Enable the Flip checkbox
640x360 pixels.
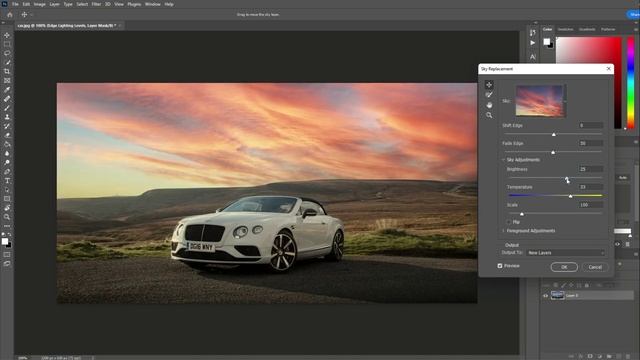(509, 222)
